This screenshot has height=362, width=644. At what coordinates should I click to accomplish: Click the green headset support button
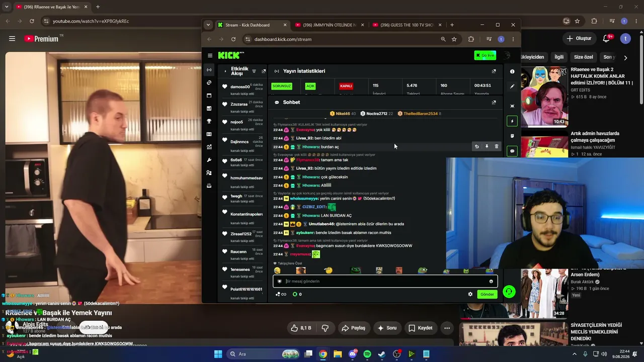pos(509,292)
